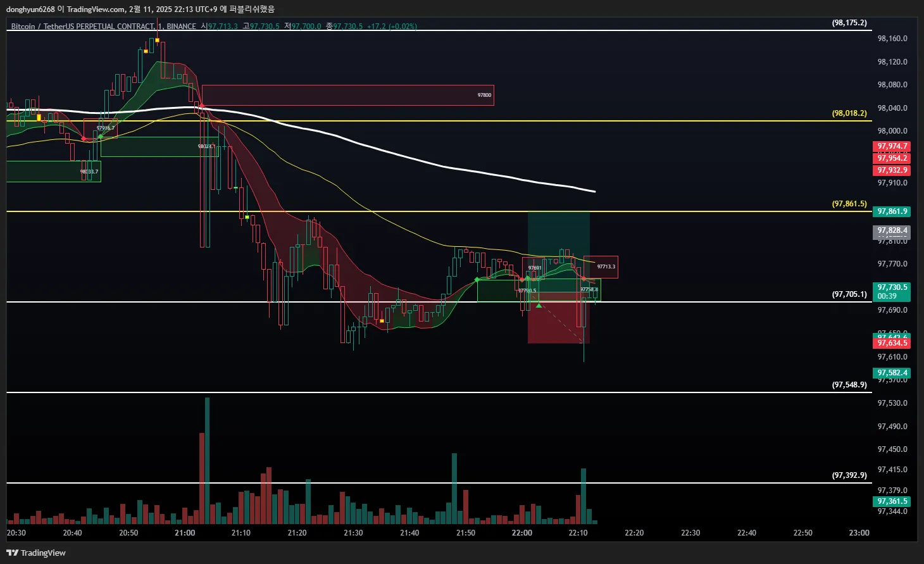Screen dimensions: 924x564
Task: Click the red price tag 97,954.2
Action: 892,158
